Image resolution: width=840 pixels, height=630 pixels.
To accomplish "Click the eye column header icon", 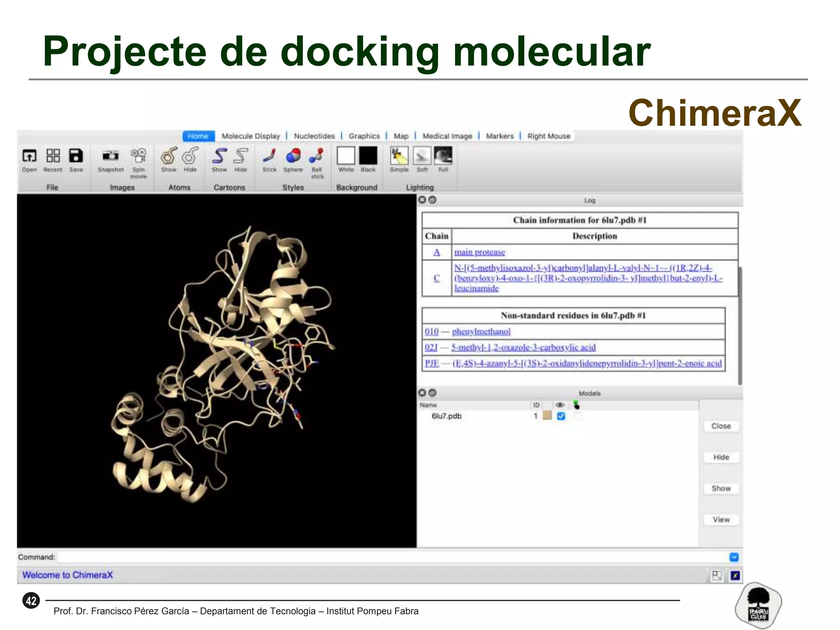I will pyautogui.click(x=560, y=405).
